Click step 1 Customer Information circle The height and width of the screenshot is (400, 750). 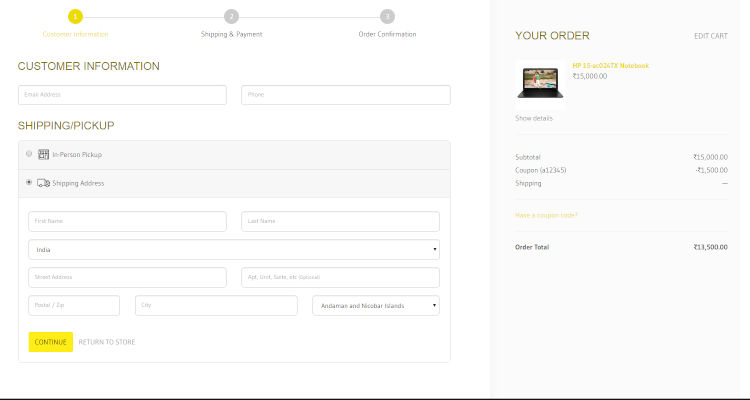click(x=76, y=16)
